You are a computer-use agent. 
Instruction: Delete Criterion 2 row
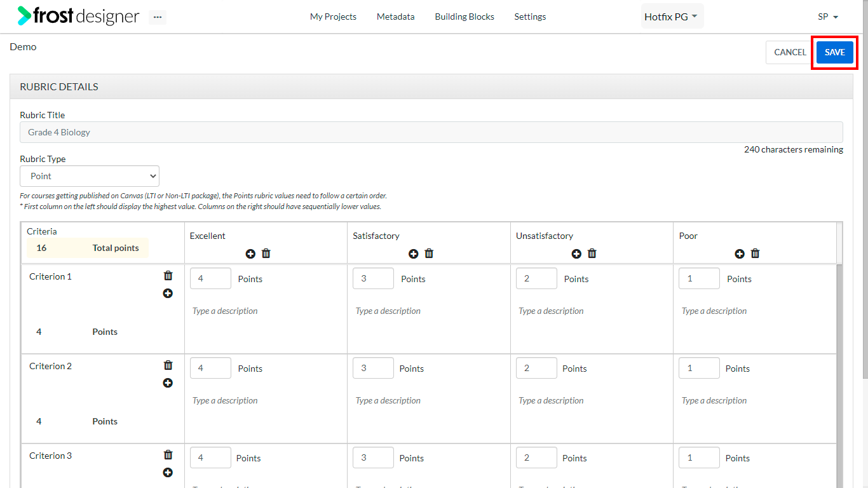point(168,365)
